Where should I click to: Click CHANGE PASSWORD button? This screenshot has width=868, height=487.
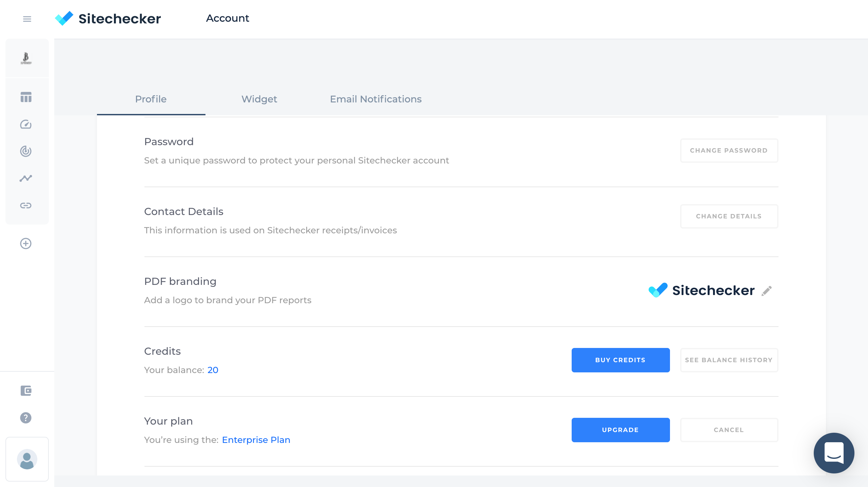(729, 150)
